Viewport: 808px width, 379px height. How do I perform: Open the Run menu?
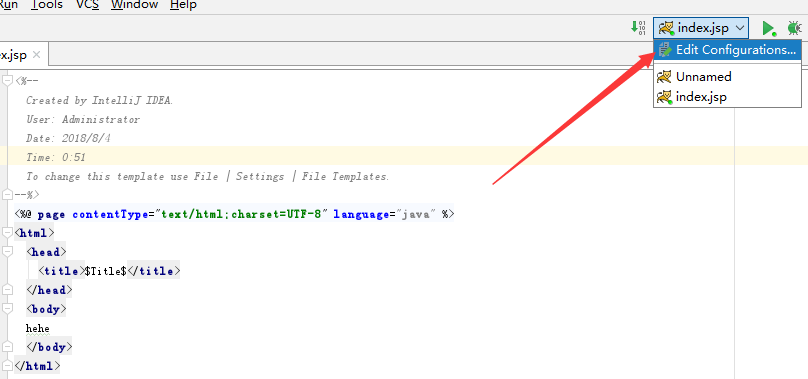point(9,5)
